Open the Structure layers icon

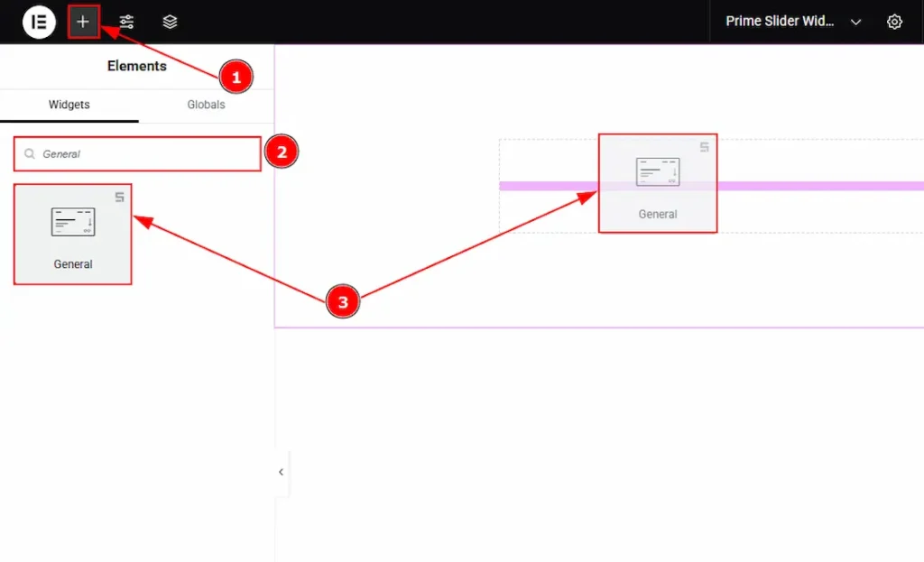[170, 22]
